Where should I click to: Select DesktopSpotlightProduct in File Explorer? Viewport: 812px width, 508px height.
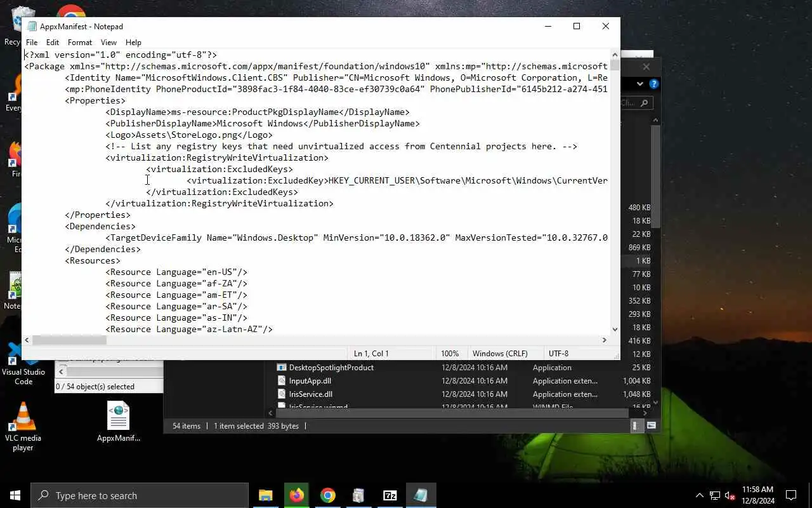[331, 368]
